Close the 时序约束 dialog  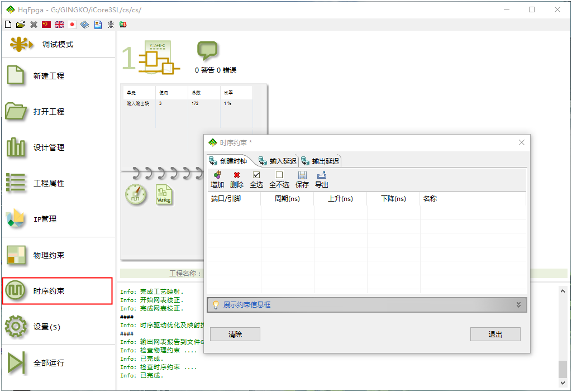click(x=522, y=143)
